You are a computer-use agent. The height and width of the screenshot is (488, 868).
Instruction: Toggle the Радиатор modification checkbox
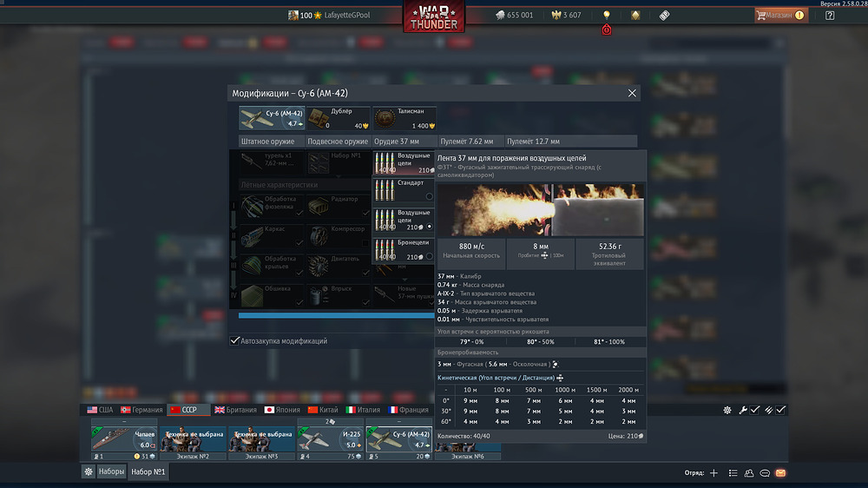tap(365, 213)
